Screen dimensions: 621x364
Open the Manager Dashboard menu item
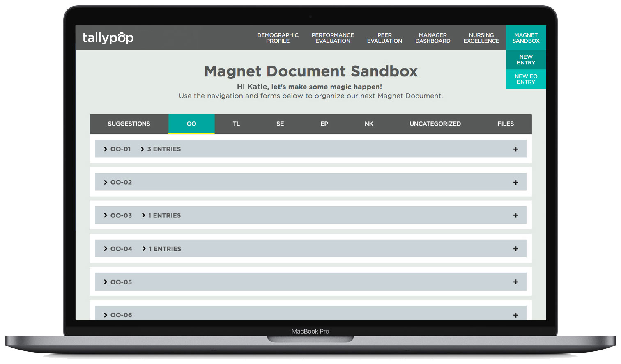[x=432, y=38]
